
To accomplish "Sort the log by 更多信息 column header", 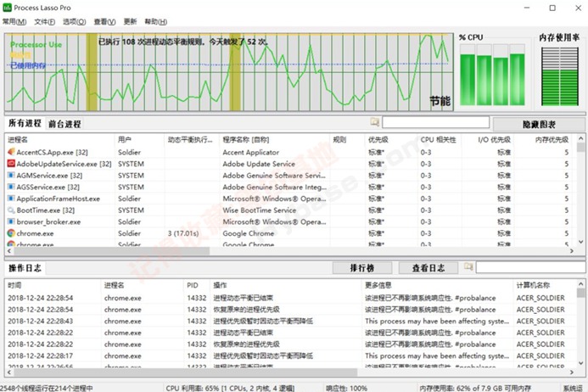I will (x=437, y=285).
